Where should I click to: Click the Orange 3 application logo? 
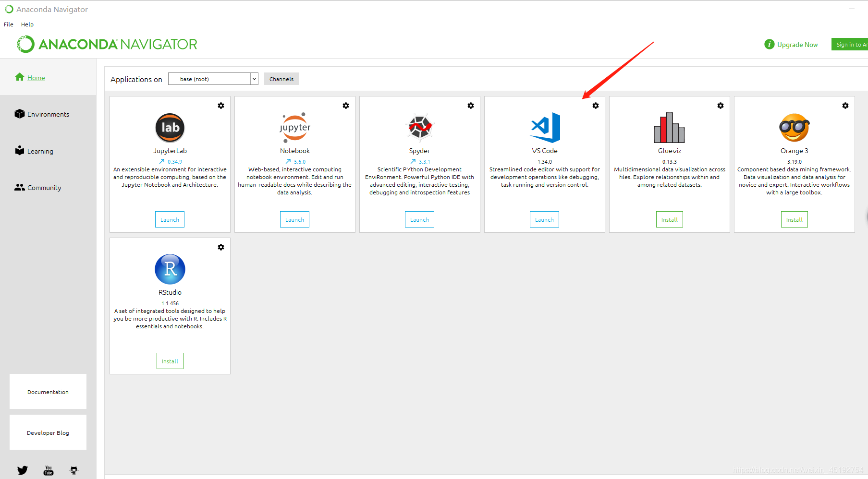click(x=795, y=128)
